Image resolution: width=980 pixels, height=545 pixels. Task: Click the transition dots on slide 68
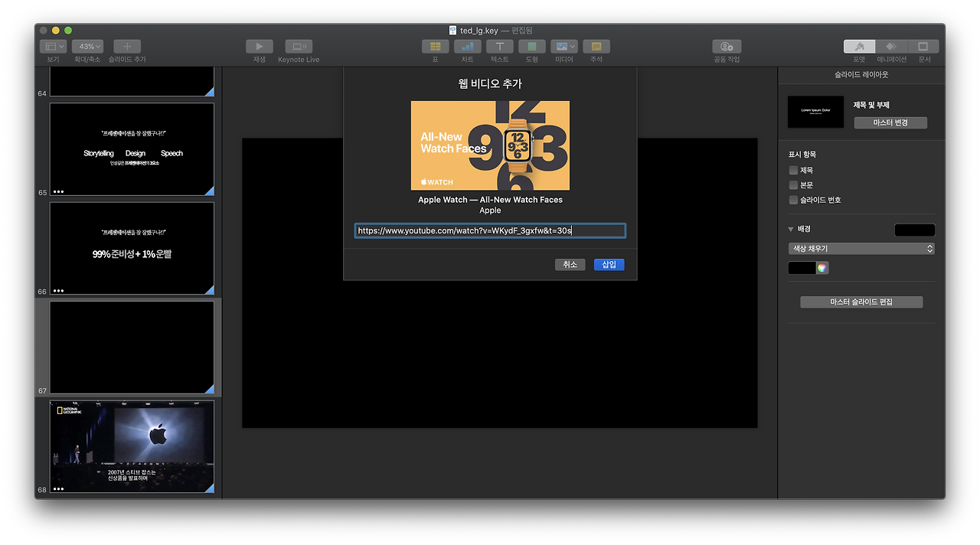[x=59, y=488]
